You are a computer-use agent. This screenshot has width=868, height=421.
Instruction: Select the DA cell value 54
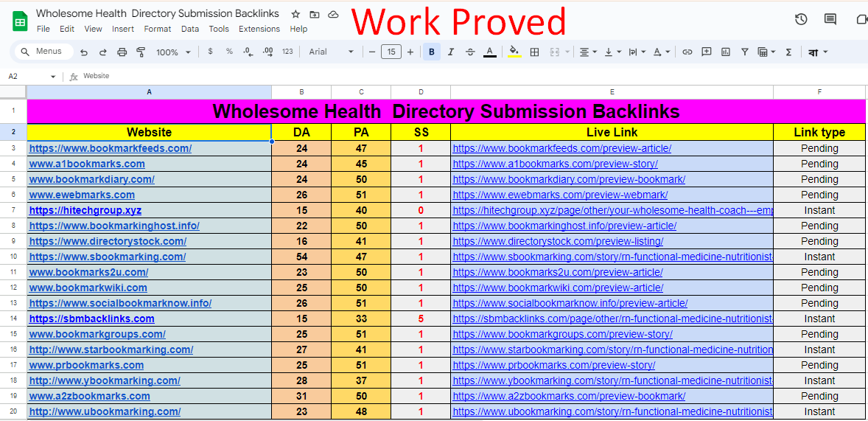301,257
